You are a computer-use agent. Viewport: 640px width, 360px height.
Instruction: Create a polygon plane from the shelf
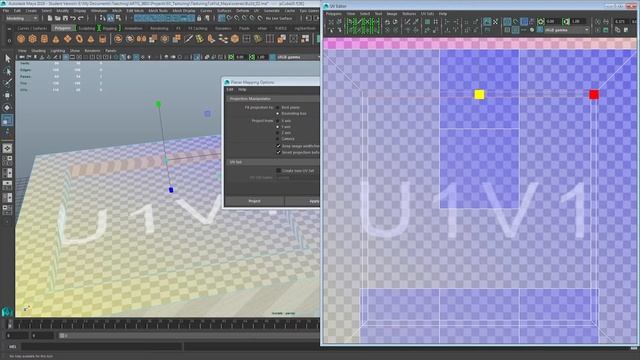pos(67,39)
